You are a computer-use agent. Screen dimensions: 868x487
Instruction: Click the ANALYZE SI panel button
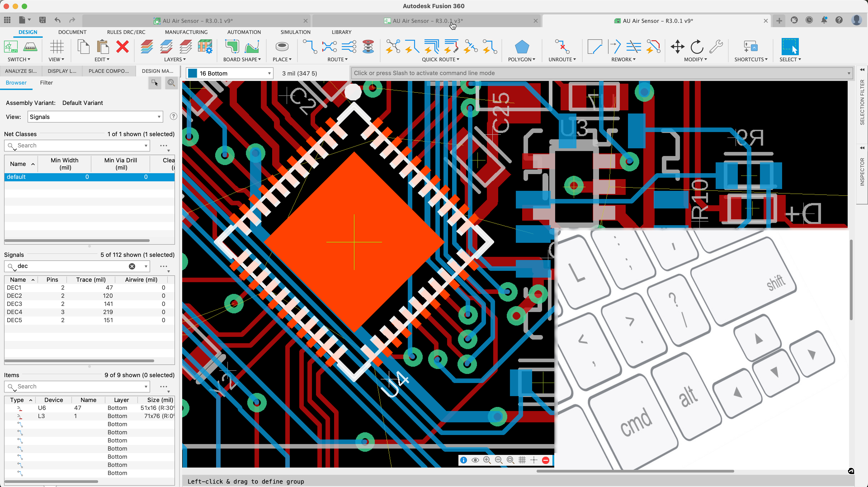pos(21,71)
